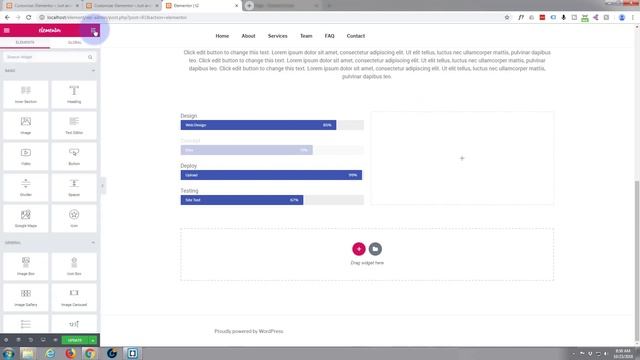Open the About menu link

pyautogui.click(x=248, y=36)
